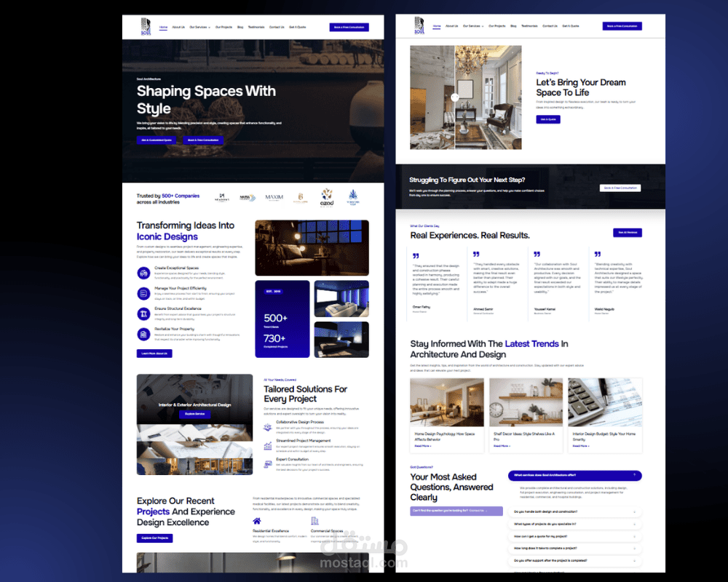Expand 'What types of projects do you specialize in?'
Viewport: 728px width, 582px height.
[575, 524]
